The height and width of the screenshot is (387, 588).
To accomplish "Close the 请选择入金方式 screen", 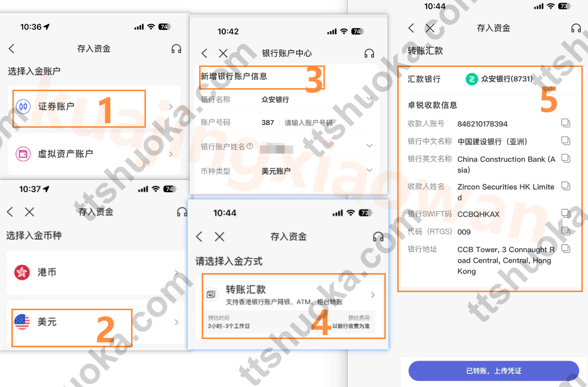I will [x=220, y=237].
